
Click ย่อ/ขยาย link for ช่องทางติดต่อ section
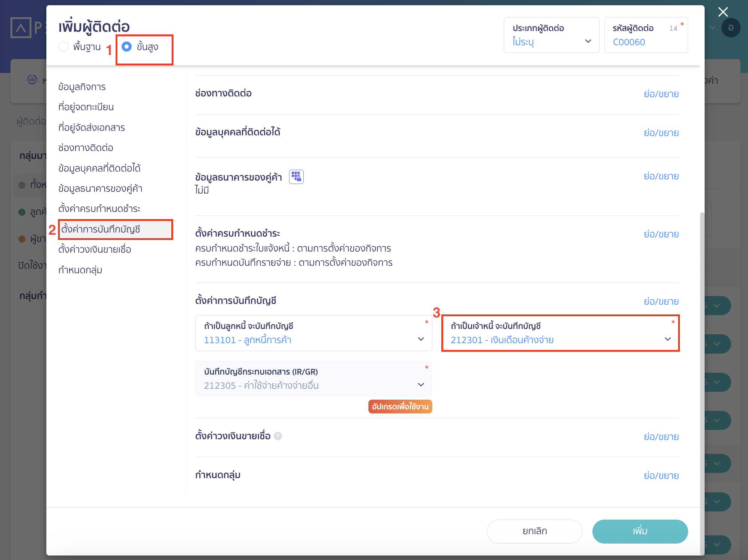coord(661,94)
